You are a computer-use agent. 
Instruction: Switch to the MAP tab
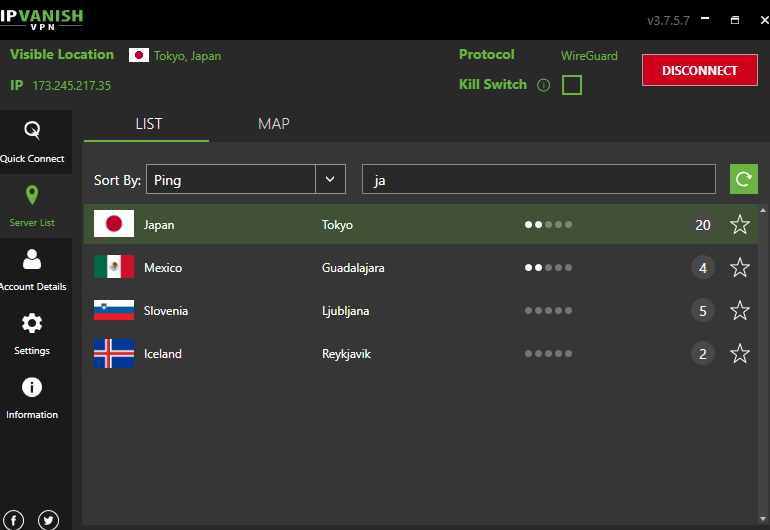(x=274, y=124)
